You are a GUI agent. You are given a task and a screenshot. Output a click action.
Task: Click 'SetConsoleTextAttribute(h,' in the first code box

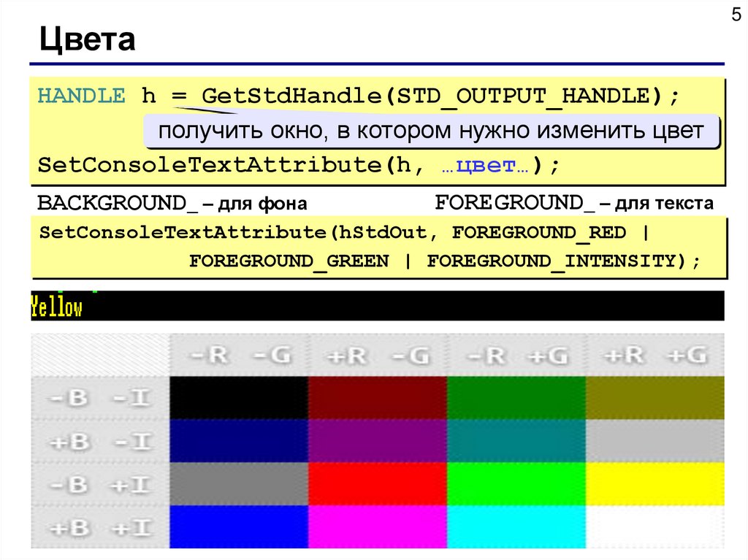point(231,166)
